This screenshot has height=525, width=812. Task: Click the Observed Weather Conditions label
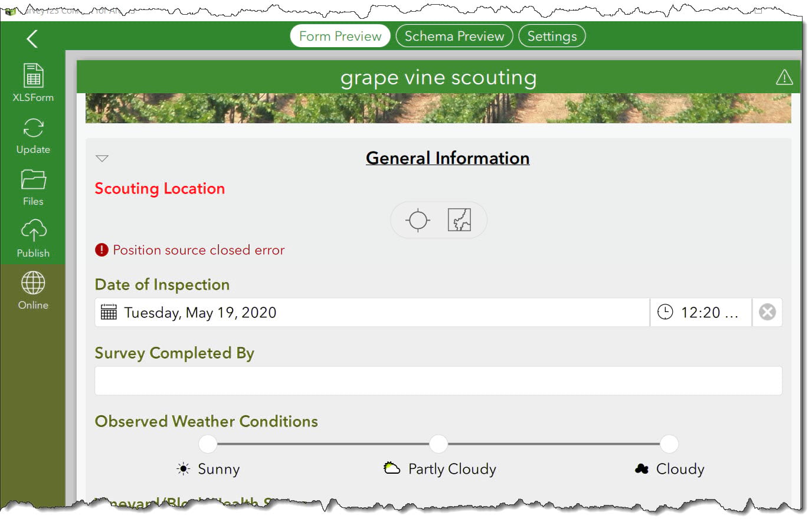point(207,421)
